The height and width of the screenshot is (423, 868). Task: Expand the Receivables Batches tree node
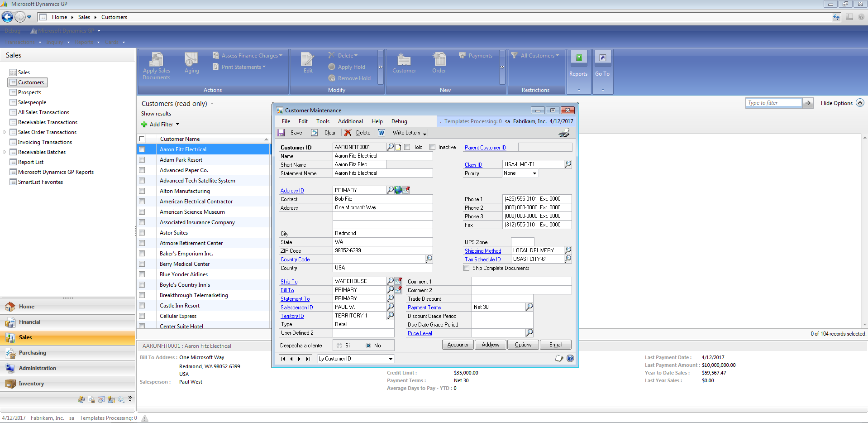coord(5,152)
